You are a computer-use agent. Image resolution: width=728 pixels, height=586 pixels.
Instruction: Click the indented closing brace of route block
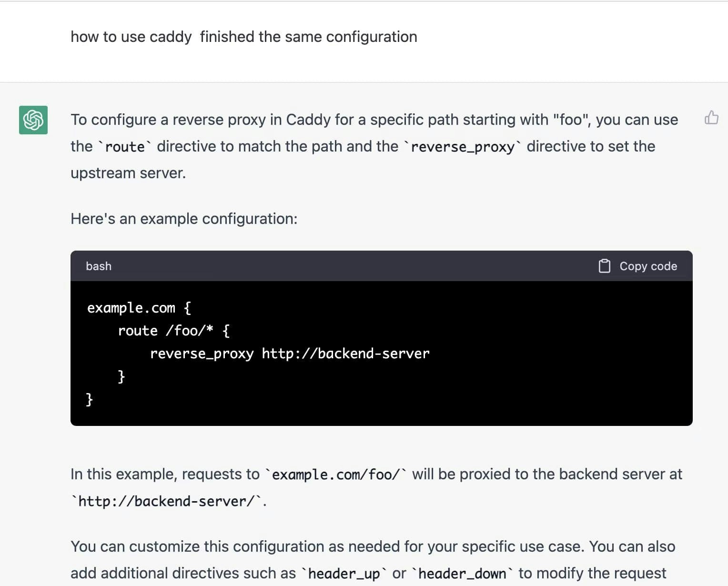(121, 376)
